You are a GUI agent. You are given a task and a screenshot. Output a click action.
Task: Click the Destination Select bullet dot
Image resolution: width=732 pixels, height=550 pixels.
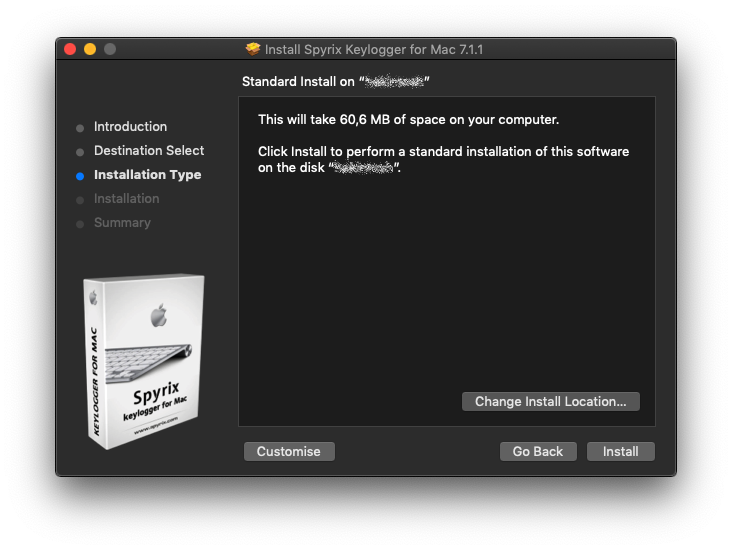80,152
